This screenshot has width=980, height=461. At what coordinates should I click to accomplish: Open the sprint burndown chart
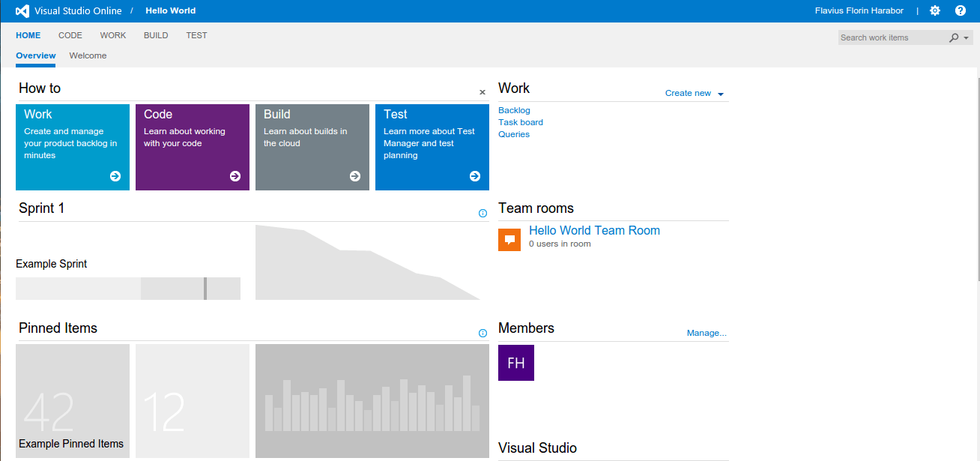[368, 262]
